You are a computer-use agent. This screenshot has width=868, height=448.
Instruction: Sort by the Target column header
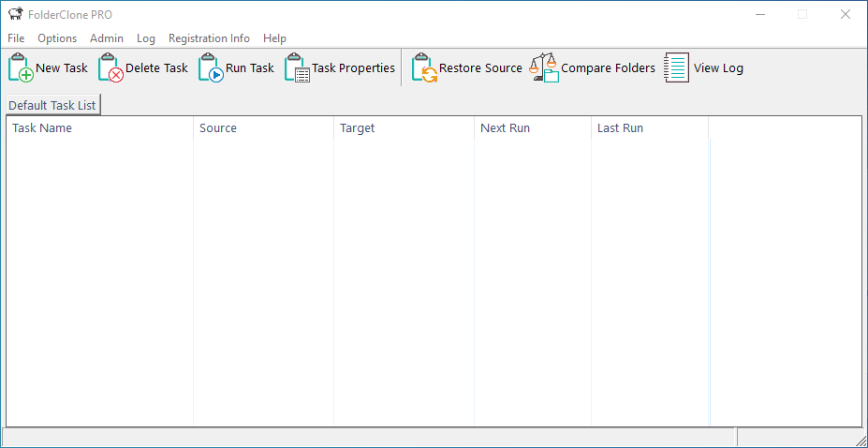pos(405,127)
